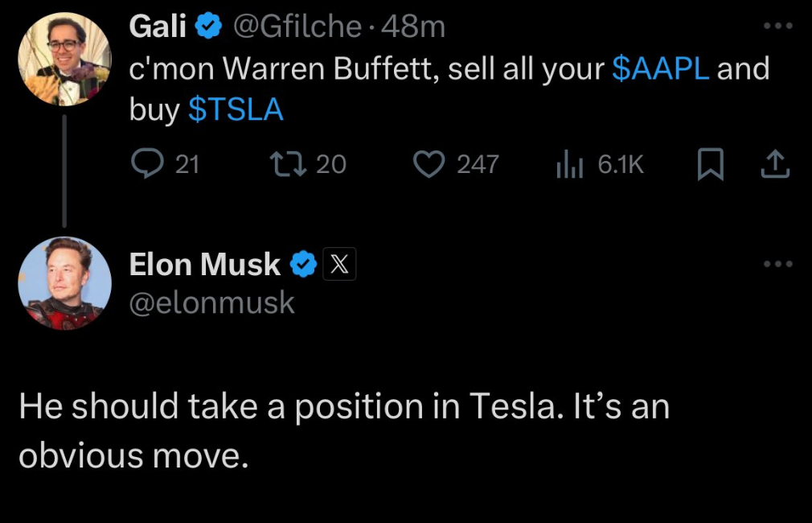Open view analytics bar chart icon
Viewport: 812px width, 523px height.
tap(570, 164)
